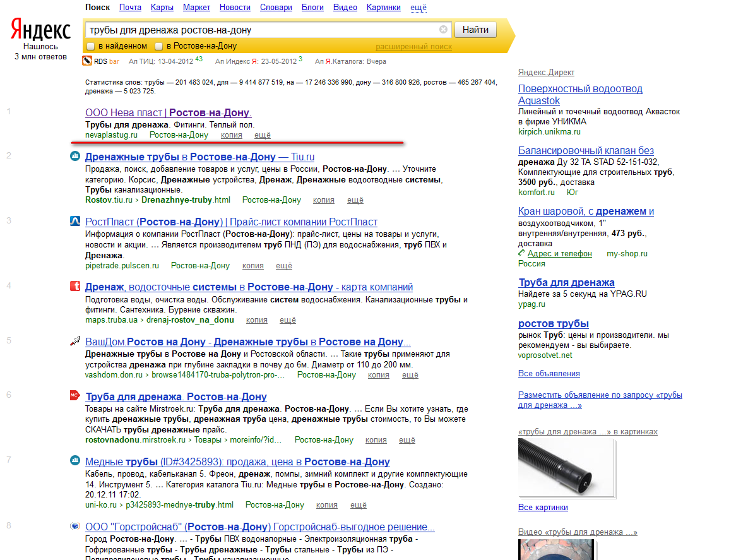Check the 'в Ростове-на-Дону' checkbox

158,46
